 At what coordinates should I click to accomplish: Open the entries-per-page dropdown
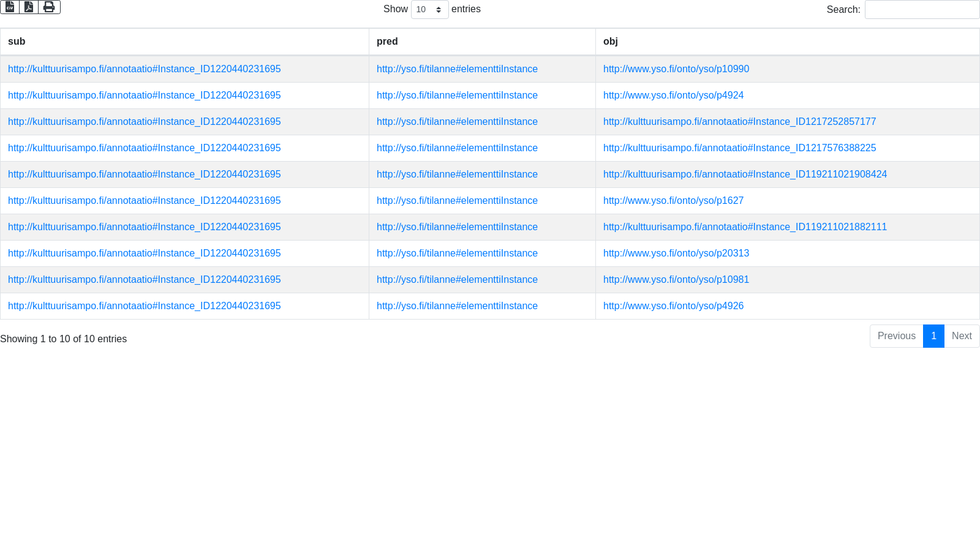tap(429, 10)
